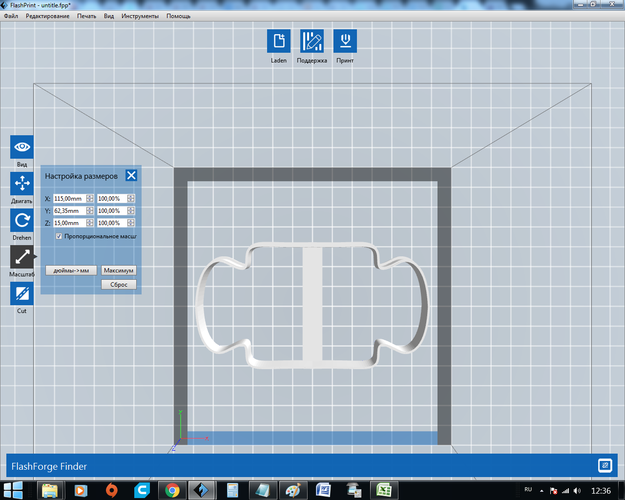Click the X percent spinner arrows
The height and width of the screenshot is (500, 625).
pos(131,198)
